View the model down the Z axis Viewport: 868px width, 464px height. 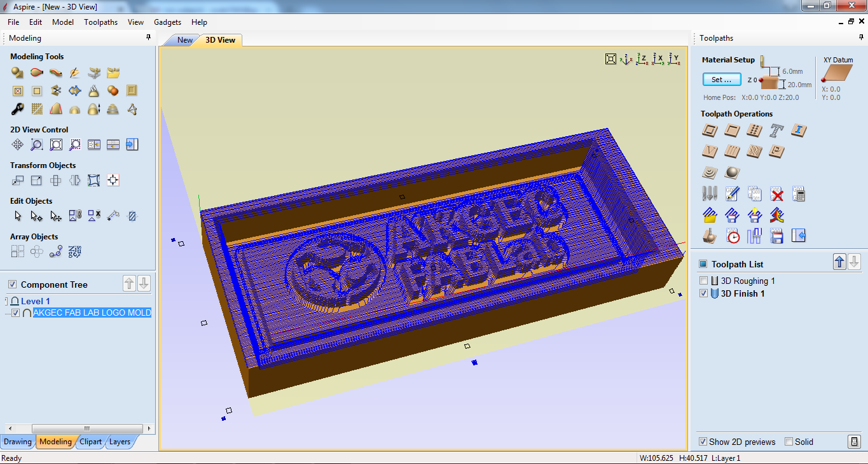coord(642,59)
